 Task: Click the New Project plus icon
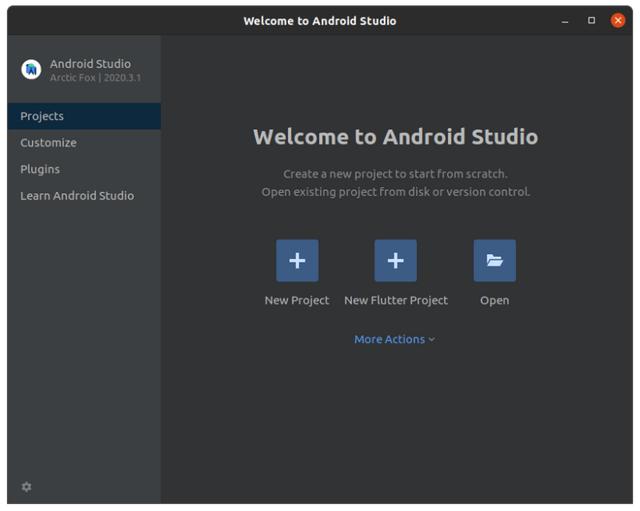[297, 260]
